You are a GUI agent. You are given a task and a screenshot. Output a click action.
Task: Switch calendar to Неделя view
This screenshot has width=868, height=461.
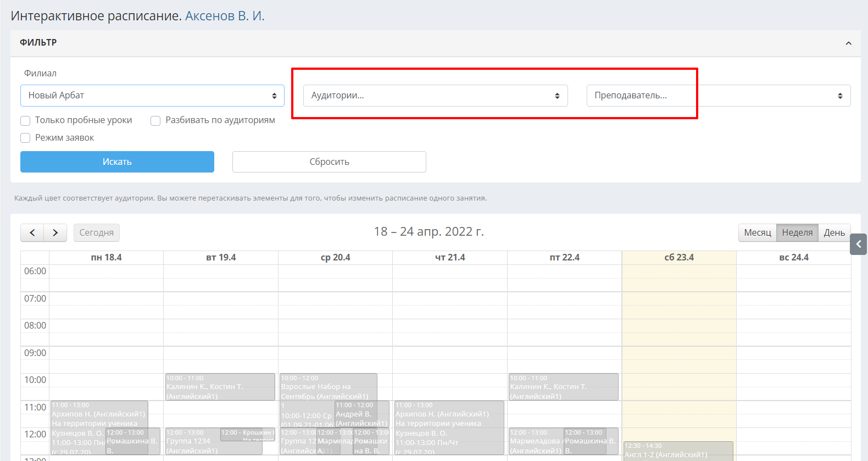pyautogui.click(x=797, y=232)
